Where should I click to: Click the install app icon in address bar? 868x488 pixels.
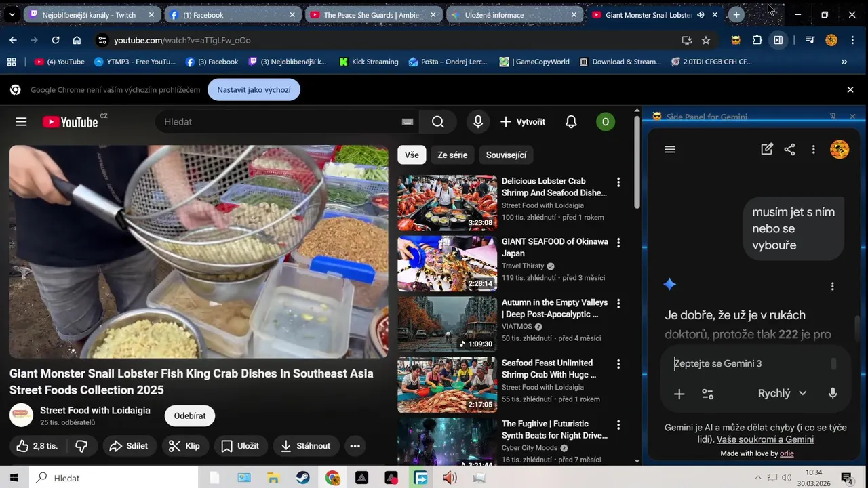tap(686, 40)
